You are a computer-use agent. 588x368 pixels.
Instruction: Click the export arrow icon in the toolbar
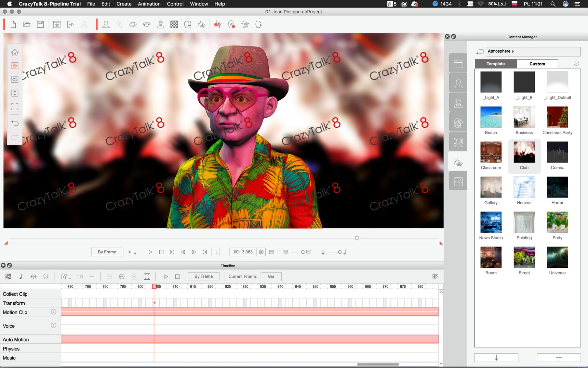coord(70,24)
